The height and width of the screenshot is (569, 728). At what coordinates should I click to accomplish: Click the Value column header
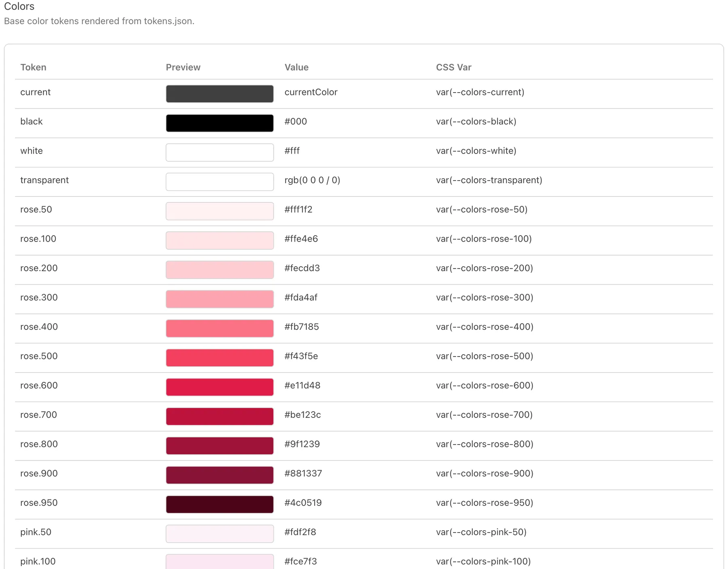click(x=296, y=67)
